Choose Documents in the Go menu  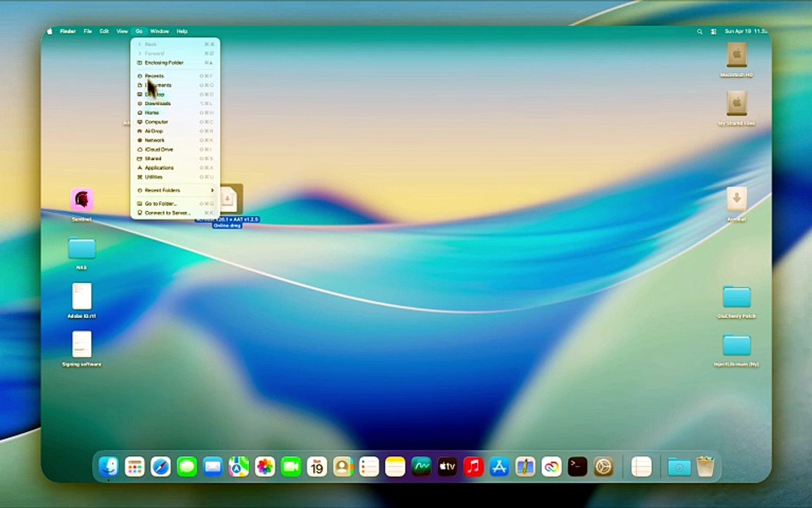pos(175,85)
